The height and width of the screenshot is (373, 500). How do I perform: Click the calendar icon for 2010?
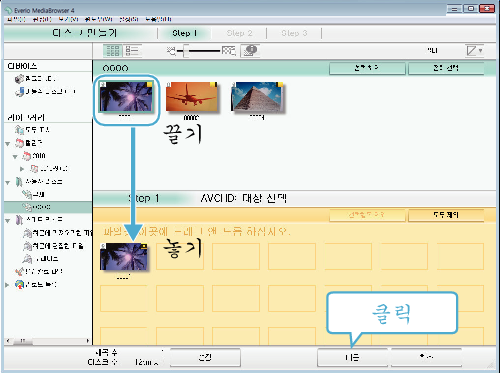[x=27, y=156]
